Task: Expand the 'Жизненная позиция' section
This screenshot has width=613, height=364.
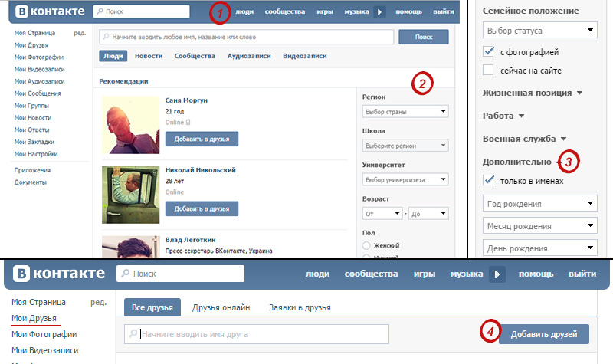Action: pyautogui.click(x=533, y=93)
